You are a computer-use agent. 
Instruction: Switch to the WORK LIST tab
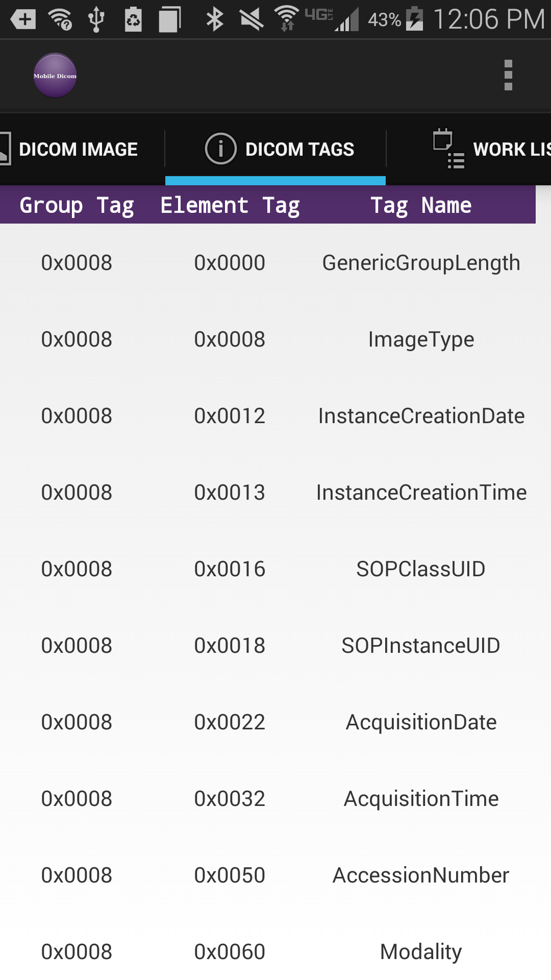point(510,149)
